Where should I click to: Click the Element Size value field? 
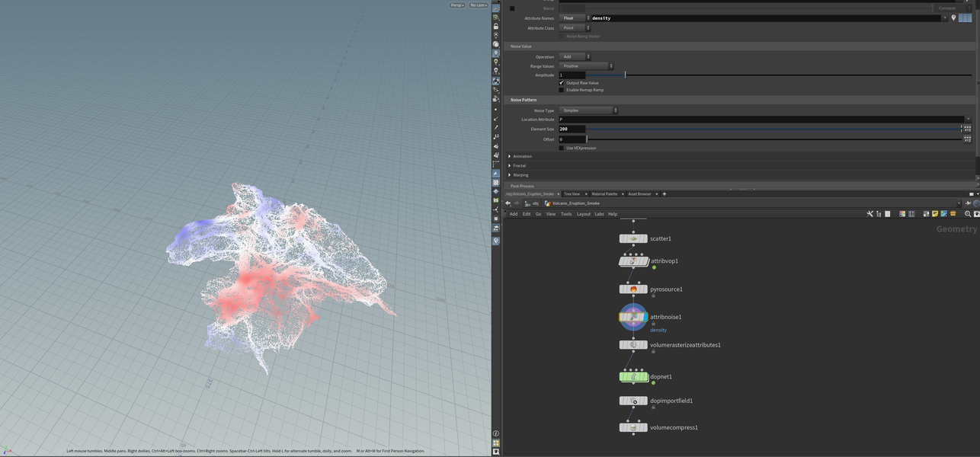click(x=572, y=129)
